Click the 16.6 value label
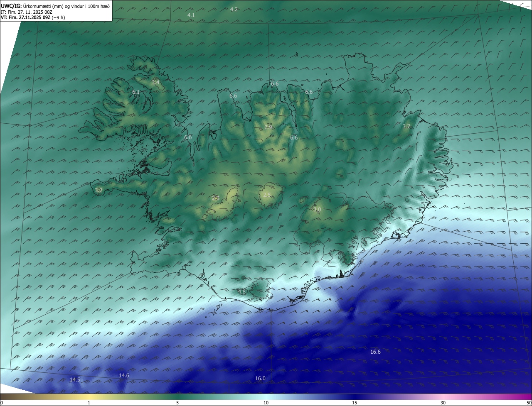Screen dimensions: 532x406 pyautogui.click(x=375, y=352)
